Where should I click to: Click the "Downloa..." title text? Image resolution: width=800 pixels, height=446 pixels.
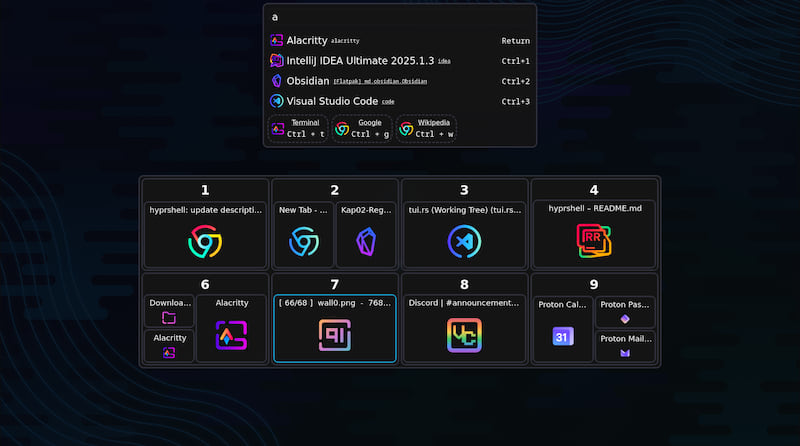tap(170, 303)
